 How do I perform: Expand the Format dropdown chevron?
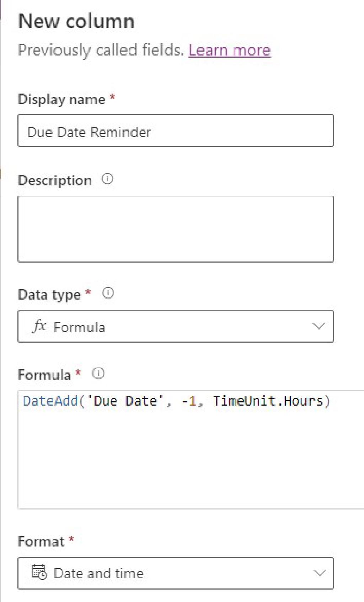320,573
